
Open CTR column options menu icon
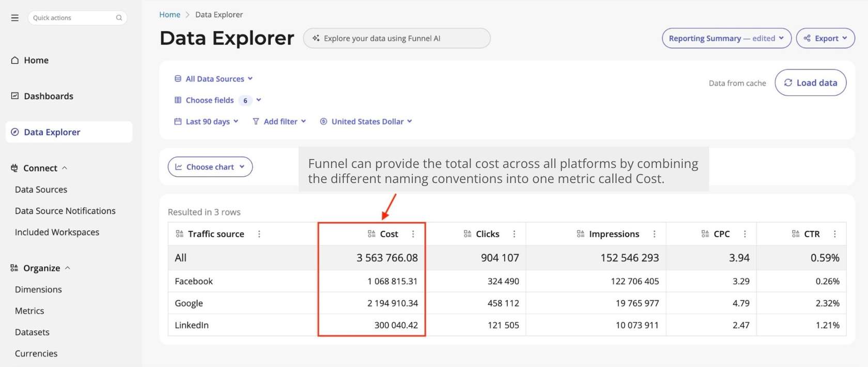click(x=834, y=234)
